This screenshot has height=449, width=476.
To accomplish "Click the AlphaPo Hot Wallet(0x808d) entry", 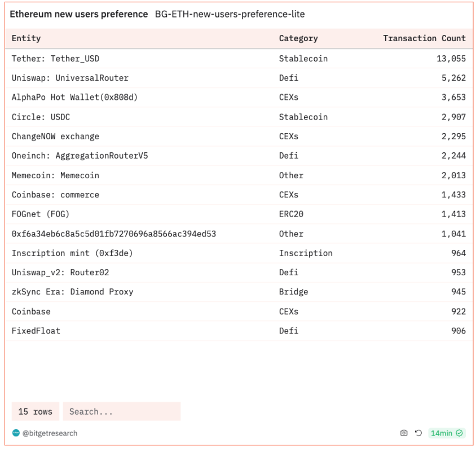I will [x=74, y=98].
